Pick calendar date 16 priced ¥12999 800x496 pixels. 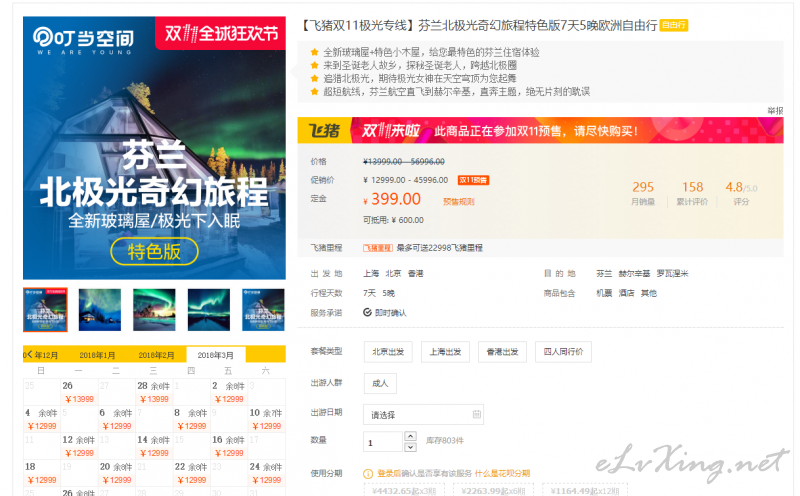pyautogui.click(x=229, y=446)
